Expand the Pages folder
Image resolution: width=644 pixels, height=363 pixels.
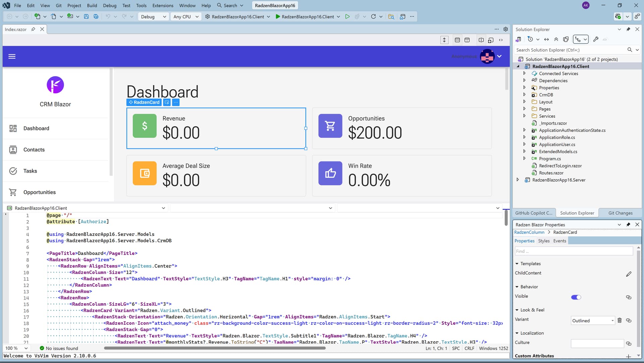pos(524,109)
